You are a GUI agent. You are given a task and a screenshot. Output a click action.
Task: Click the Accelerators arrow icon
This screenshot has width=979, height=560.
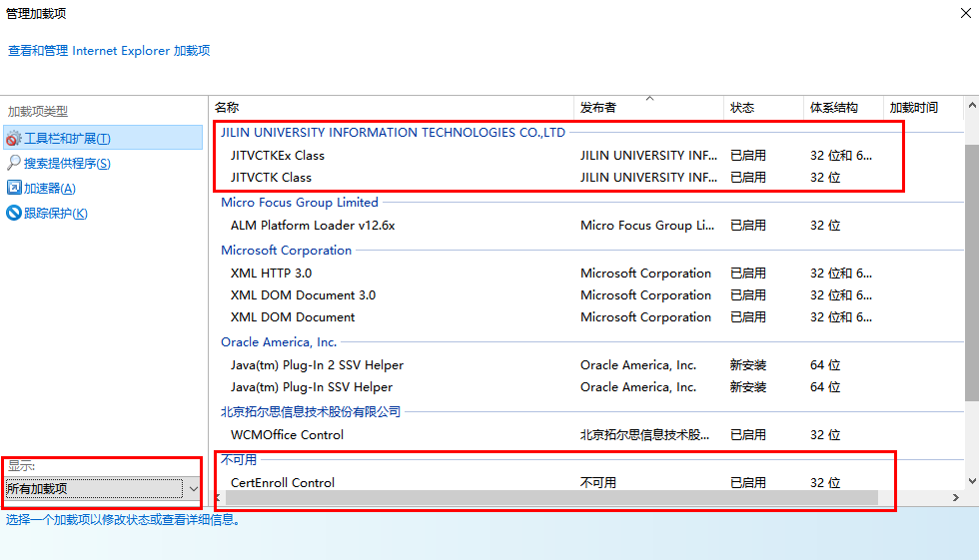14,187
